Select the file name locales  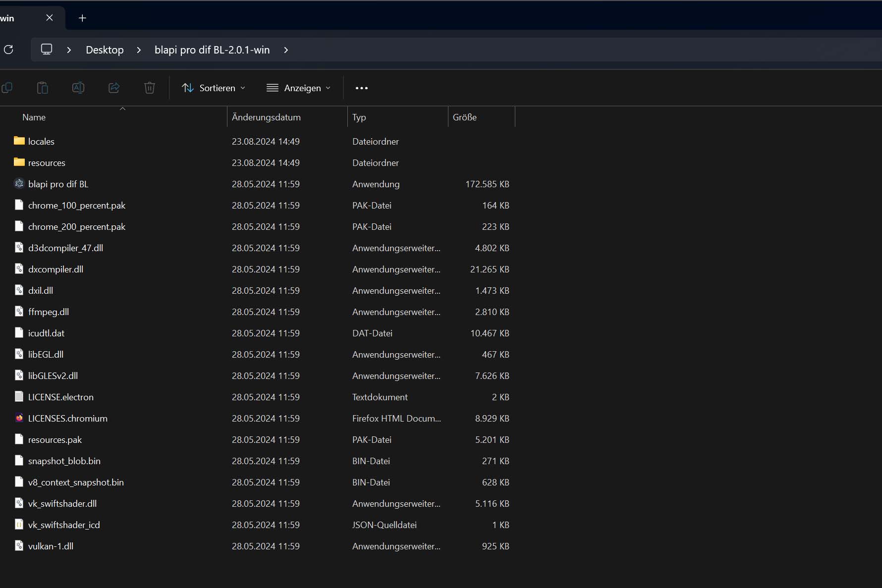pyautogui.click(x=41, y=141)
